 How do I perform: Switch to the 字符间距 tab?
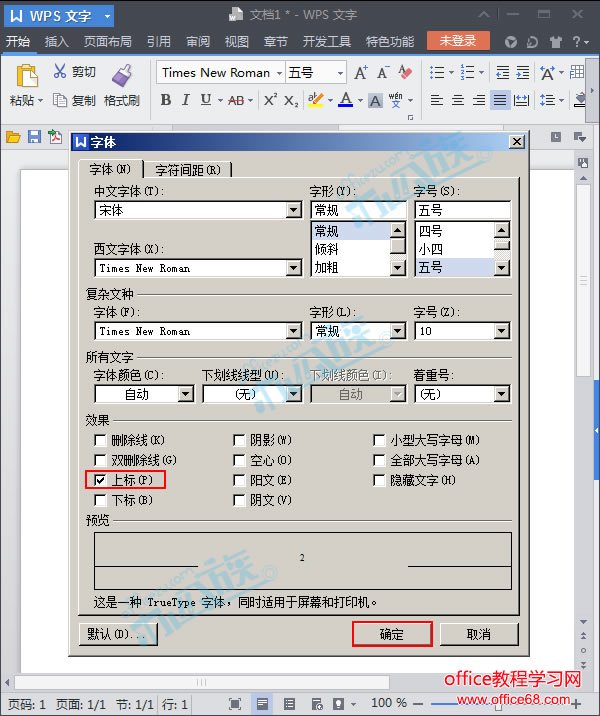[188, 170]
